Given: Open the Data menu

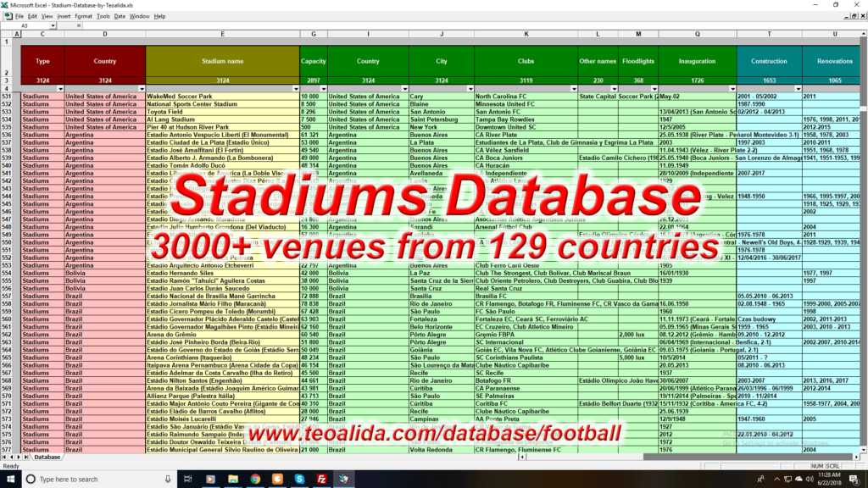Looking at the screenshot, I should pos(120,14).
